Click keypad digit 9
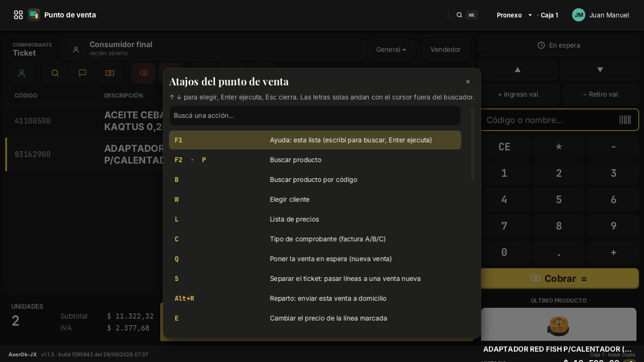Image resolution: width=644 pixels, height=362 pixels. [613, 226]
